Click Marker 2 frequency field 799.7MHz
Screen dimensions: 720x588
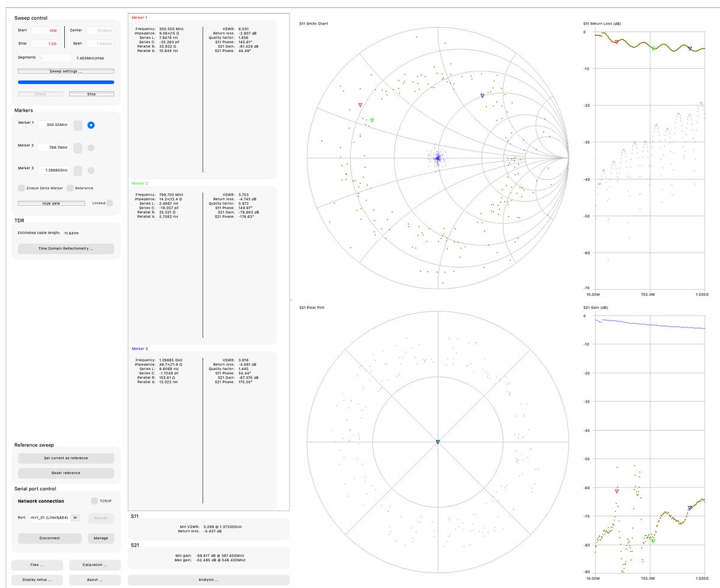pyautogui.click(x=55, y=148)
